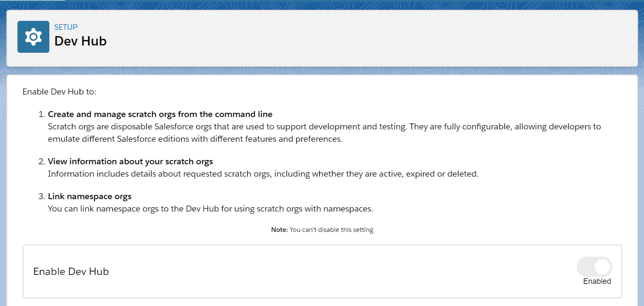The width and height of the screenshot is (644, 306).
Task: Click the dark blue strip at top
Action: pos(322,4)
